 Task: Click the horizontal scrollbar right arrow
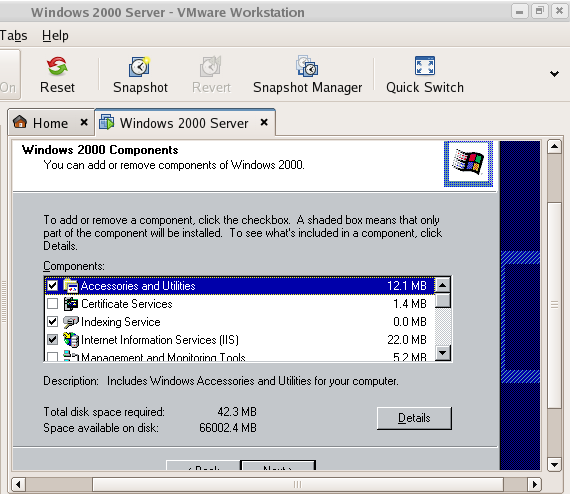(534, 484)
